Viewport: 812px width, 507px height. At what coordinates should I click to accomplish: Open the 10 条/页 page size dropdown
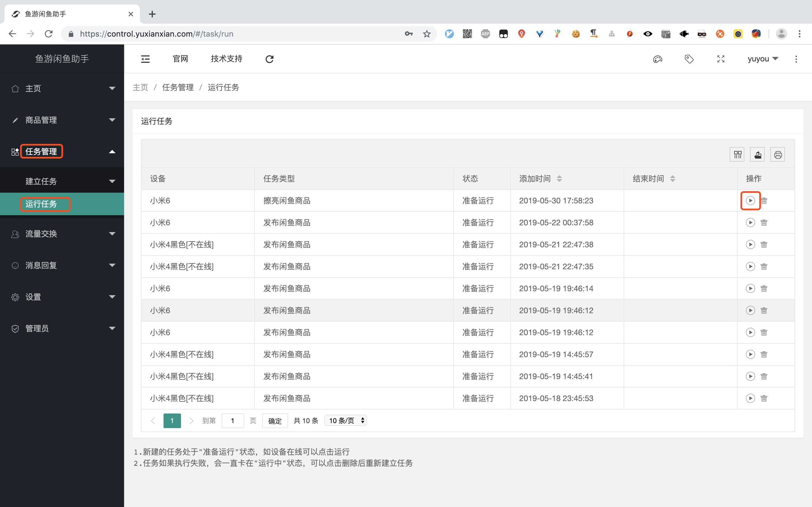coord(346,421)
